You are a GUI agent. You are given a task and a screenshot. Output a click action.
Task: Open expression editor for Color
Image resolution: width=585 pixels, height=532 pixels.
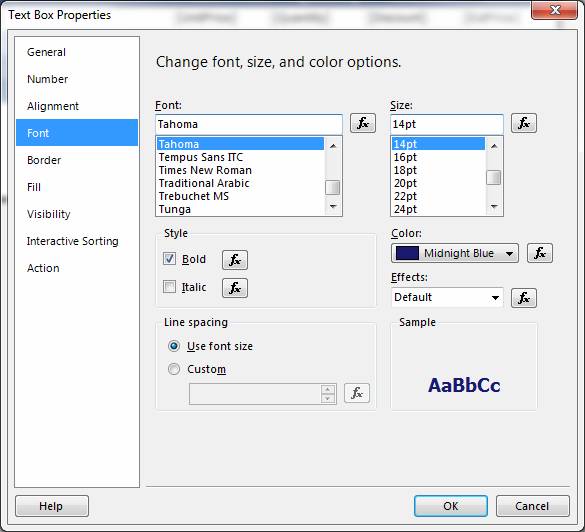point(539,253)
